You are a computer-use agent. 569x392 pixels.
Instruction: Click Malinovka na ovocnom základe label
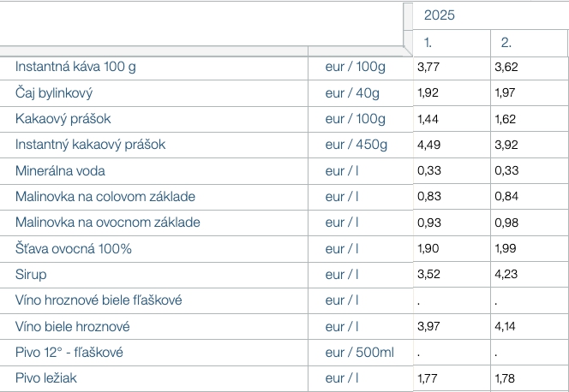click(108, 223)
